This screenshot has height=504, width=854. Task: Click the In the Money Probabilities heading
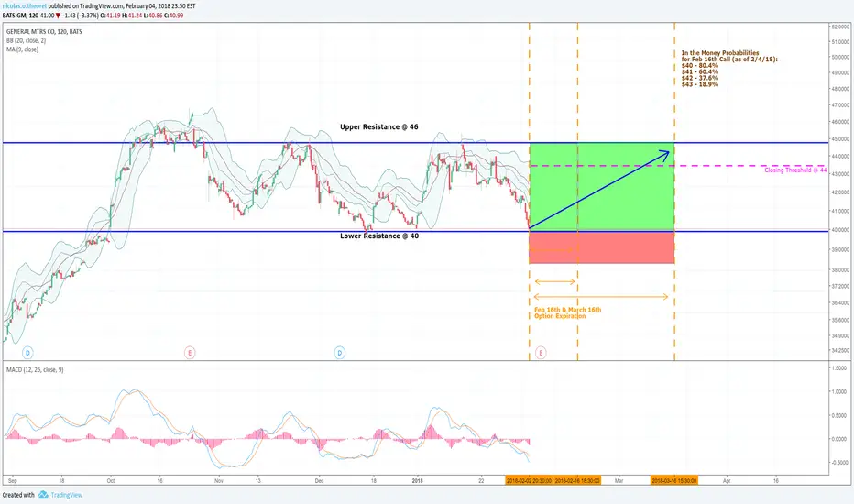point(720,53)
